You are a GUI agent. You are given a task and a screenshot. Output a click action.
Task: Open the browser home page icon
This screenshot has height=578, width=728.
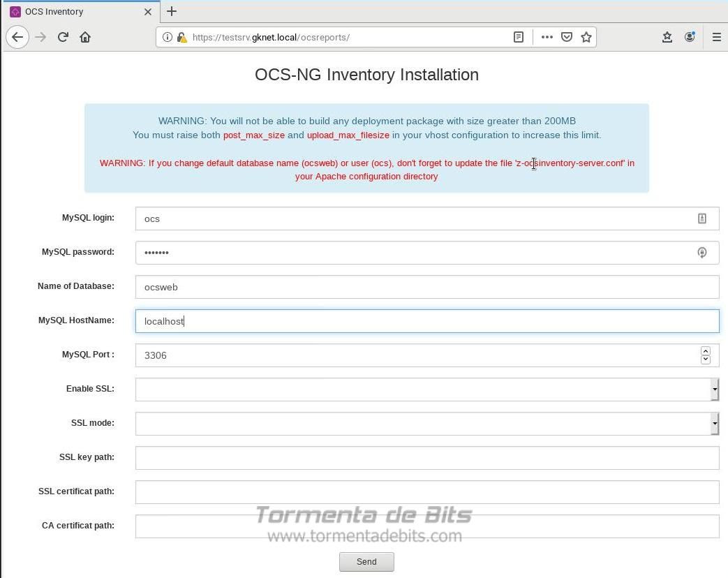(x=85, y=37)
